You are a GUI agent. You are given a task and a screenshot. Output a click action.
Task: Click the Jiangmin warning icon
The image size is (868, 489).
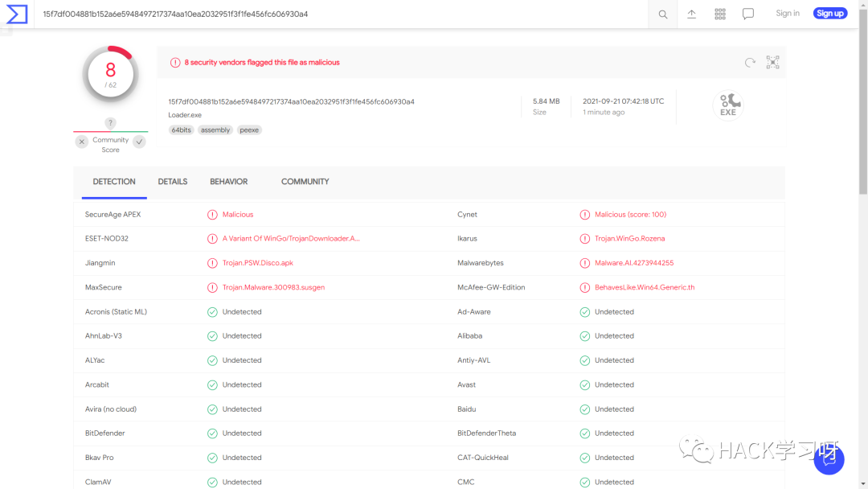tap(212, 263)
